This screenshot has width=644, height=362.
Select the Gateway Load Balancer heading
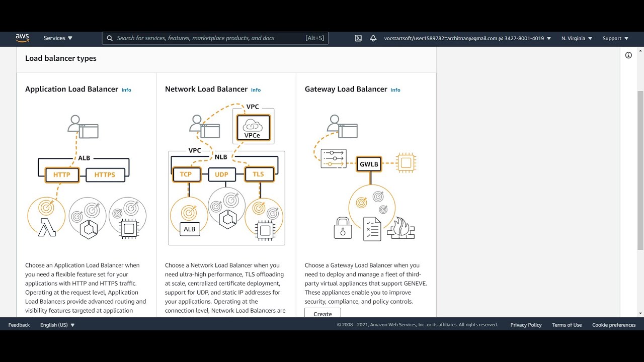[346, 89]
